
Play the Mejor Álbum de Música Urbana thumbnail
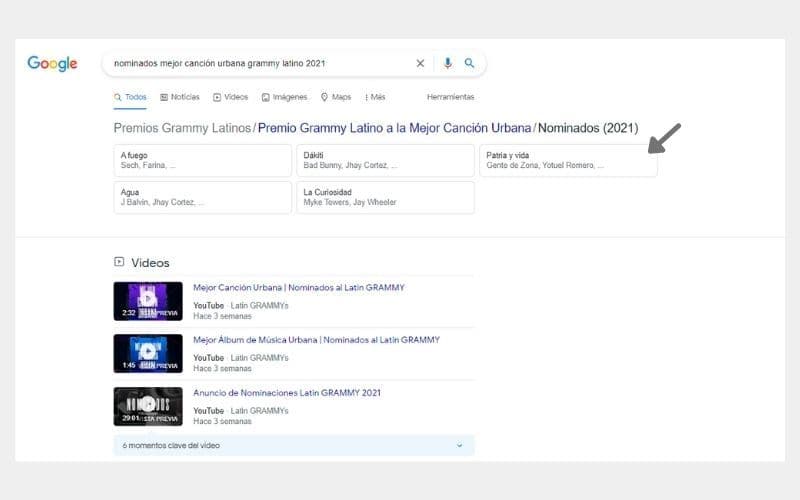tap(148, 354)
